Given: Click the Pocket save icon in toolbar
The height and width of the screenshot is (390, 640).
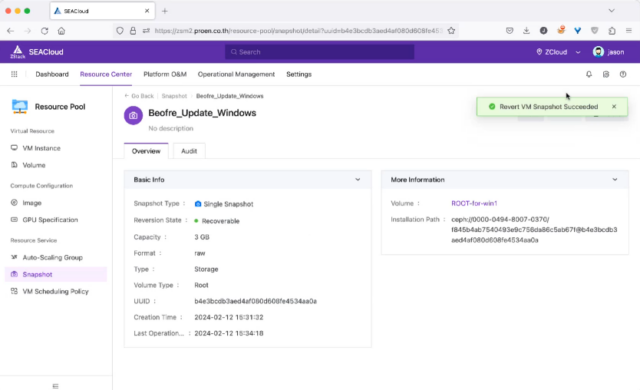Looking at the screenshot, I should pos(509,31).
